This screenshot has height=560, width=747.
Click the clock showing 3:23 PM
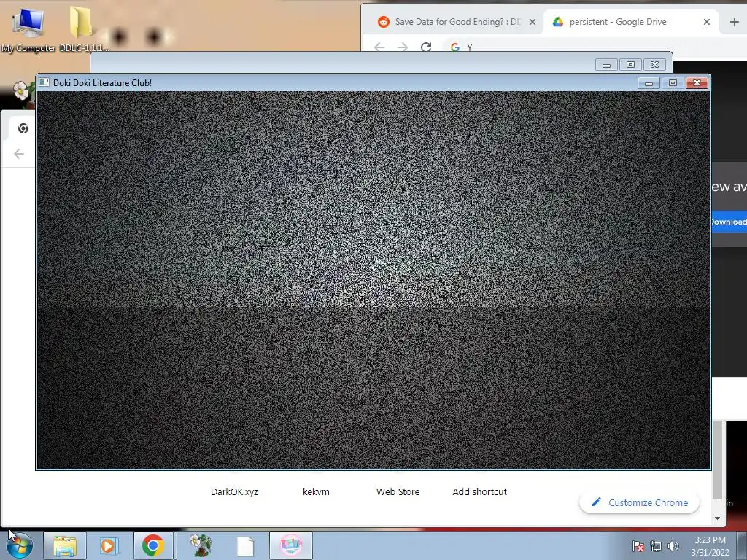[710, 546]
